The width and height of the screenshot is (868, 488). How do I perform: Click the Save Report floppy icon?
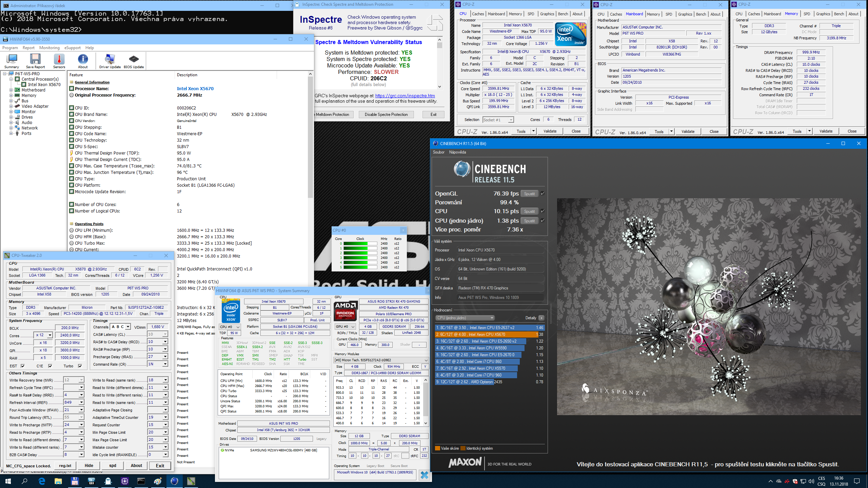tap(35, 61)
